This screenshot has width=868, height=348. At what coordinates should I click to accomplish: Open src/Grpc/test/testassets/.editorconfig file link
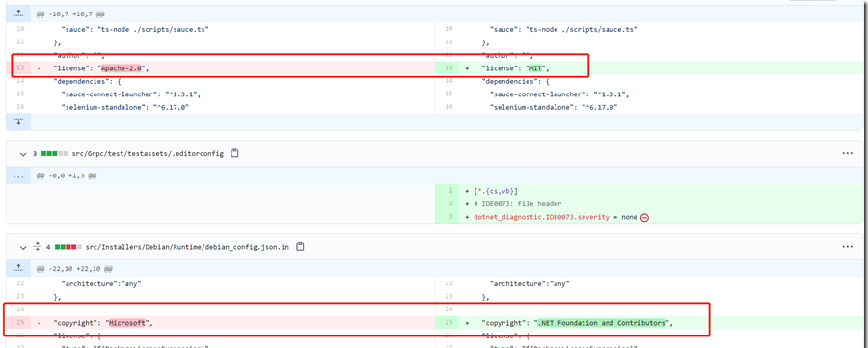coord(147,154)
